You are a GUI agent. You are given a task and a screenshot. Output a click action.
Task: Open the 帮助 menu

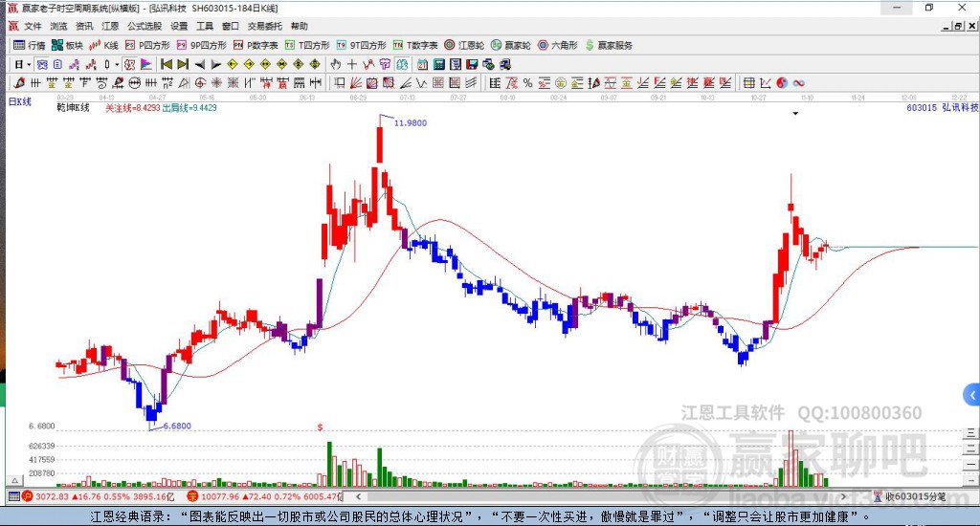coord(300,26)
